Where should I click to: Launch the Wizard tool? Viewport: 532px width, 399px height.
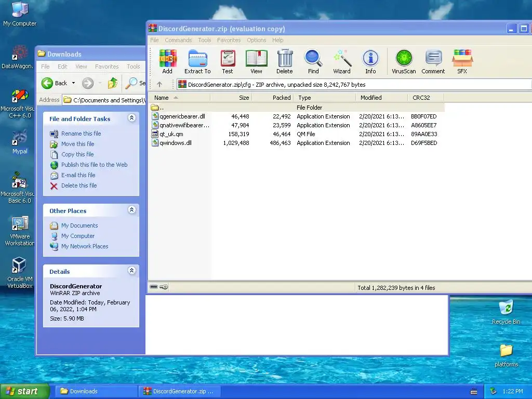[x=342, y=62]
